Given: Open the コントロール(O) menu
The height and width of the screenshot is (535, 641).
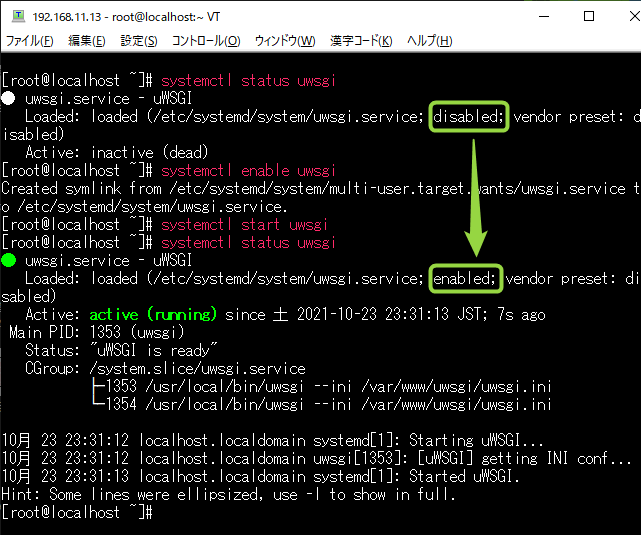Looking at the screenshot, I should pyautogui.click(x=206, y=41).
